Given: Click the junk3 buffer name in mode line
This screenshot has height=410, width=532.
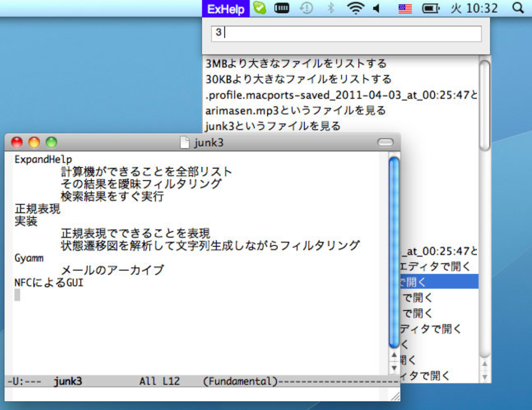Looking at the screenshot, I should [68, 381].
